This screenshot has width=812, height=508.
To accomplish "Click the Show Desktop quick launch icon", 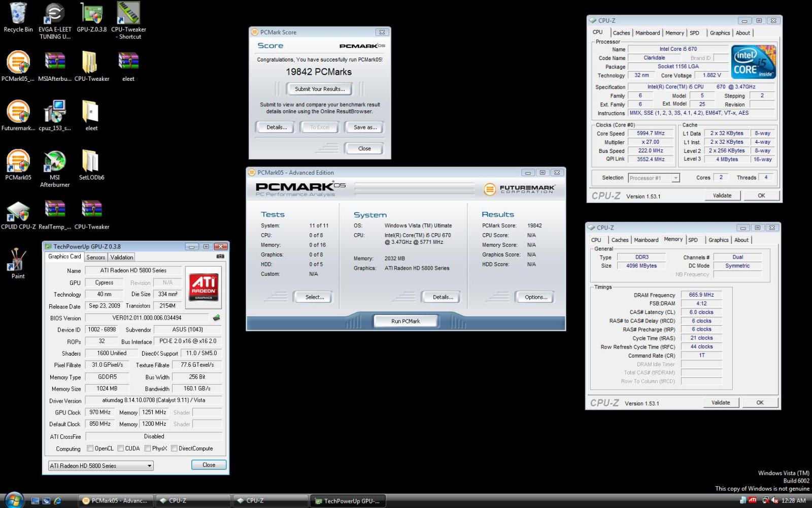I will point(35,500).
